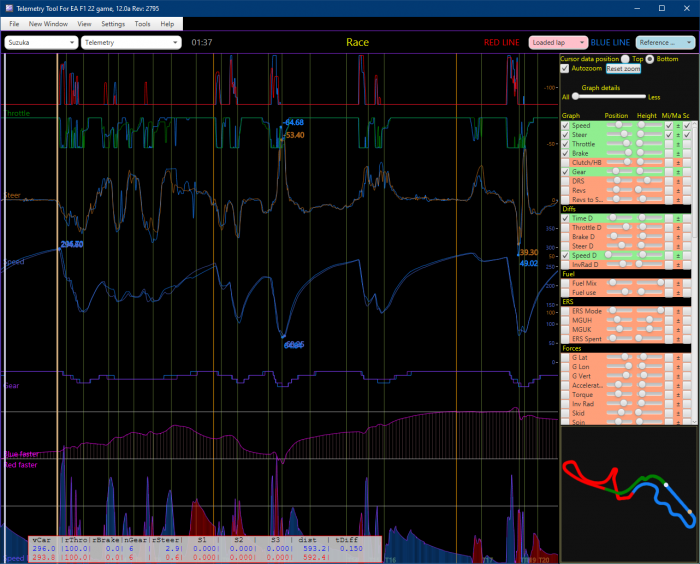Click the ± button in the ERS Spent row
This screenshot has width=700, height=564.
[x=678, y=339]
